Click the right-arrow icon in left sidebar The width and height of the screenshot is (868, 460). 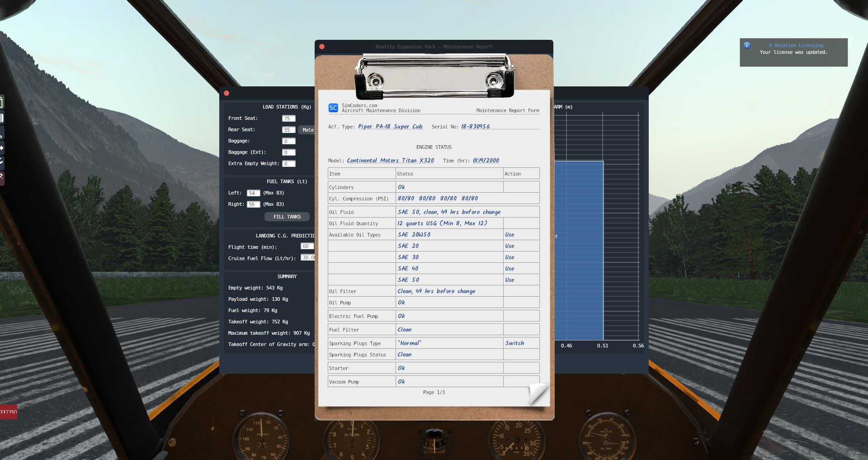(x=2, y=148)
